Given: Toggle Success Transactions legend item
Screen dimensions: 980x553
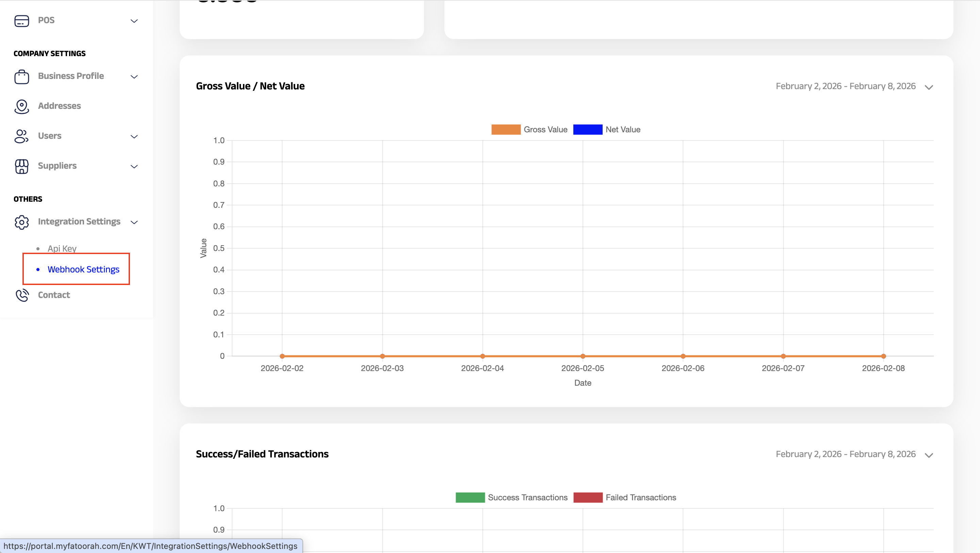Looking at the screenshot, I should (x=527, y=498).
